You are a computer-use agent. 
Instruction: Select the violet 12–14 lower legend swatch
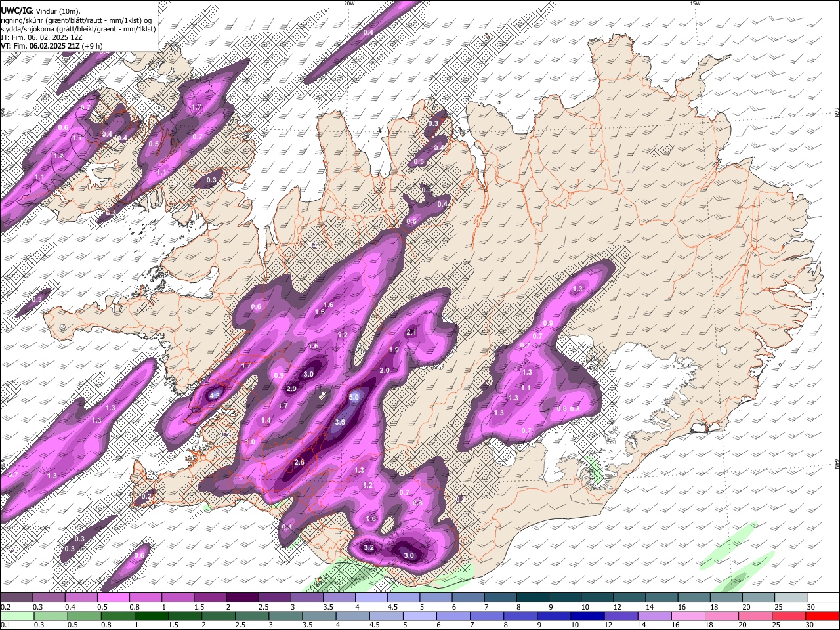621,616
